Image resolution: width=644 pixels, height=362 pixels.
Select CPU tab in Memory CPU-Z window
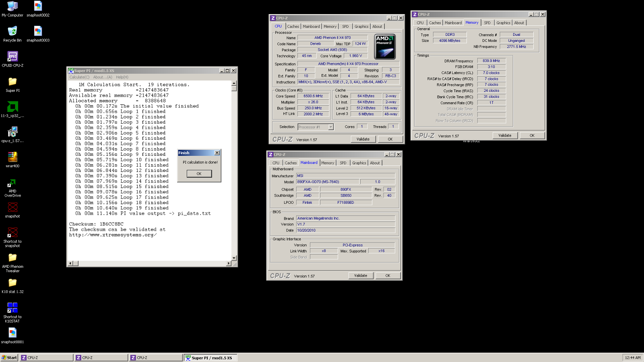[x=420, y=23]
